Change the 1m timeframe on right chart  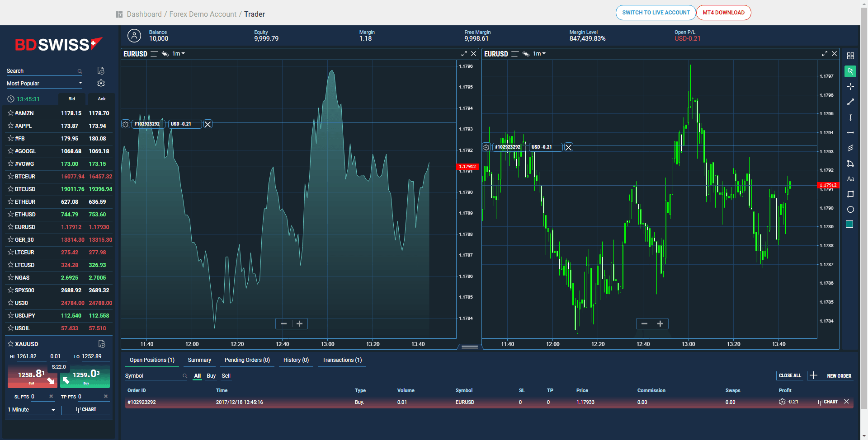(539, 54)
